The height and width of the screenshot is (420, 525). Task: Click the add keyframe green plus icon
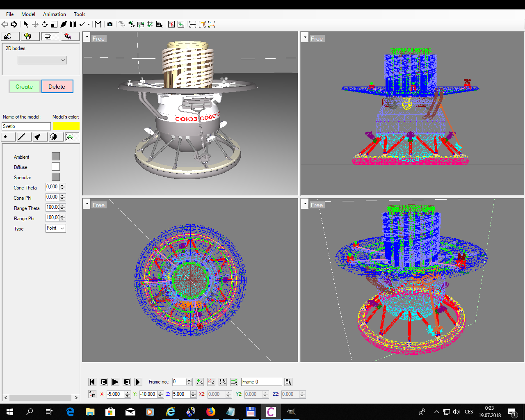(x=199, y=382)
